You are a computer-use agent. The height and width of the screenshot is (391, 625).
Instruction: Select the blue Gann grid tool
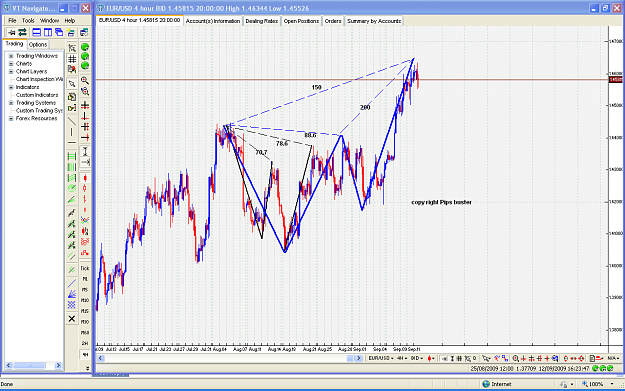(72, 305)
